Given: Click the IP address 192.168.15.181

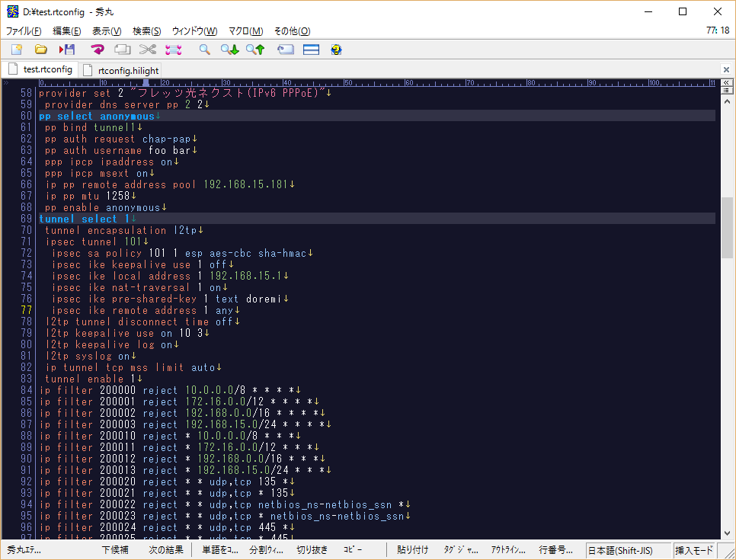Looking at the screenshot, I should coord(245,184).
